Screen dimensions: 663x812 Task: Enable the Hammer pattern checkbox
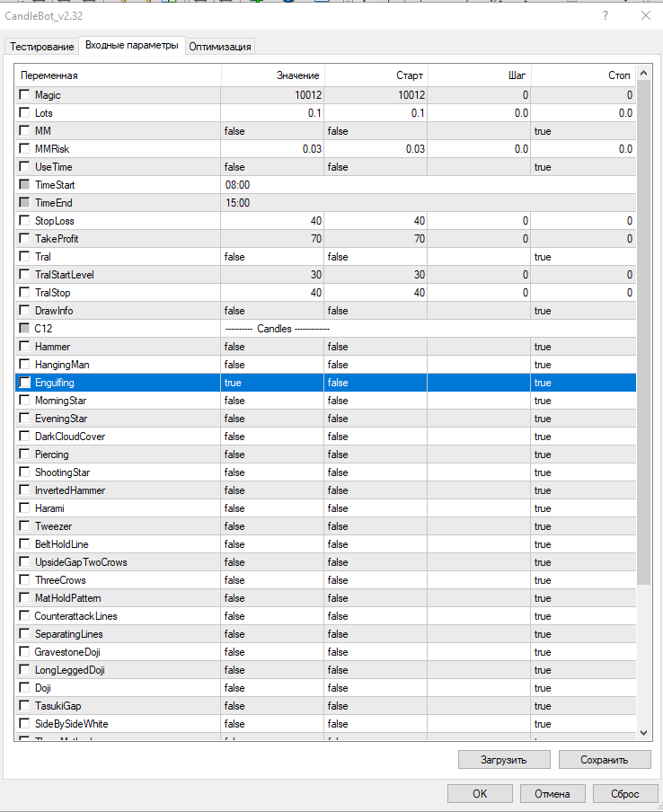coord(24,347)
